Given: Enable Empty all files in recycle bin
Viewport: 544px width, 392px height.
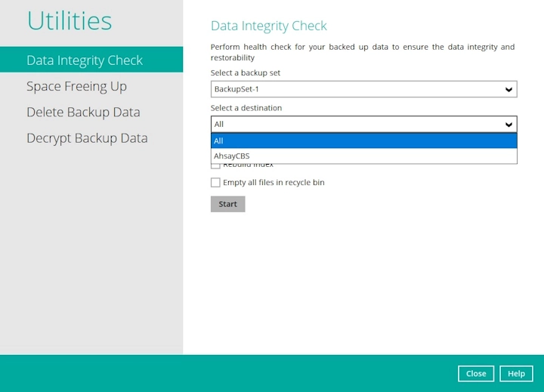Looking at the screenshot, I should (215, 183).
